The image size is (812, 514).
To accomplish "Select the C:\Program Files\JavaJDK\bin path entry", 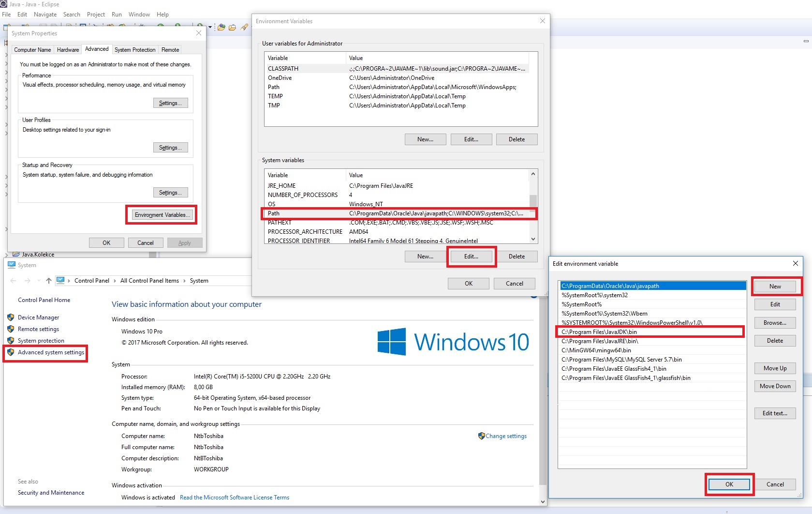I will 599,332.
